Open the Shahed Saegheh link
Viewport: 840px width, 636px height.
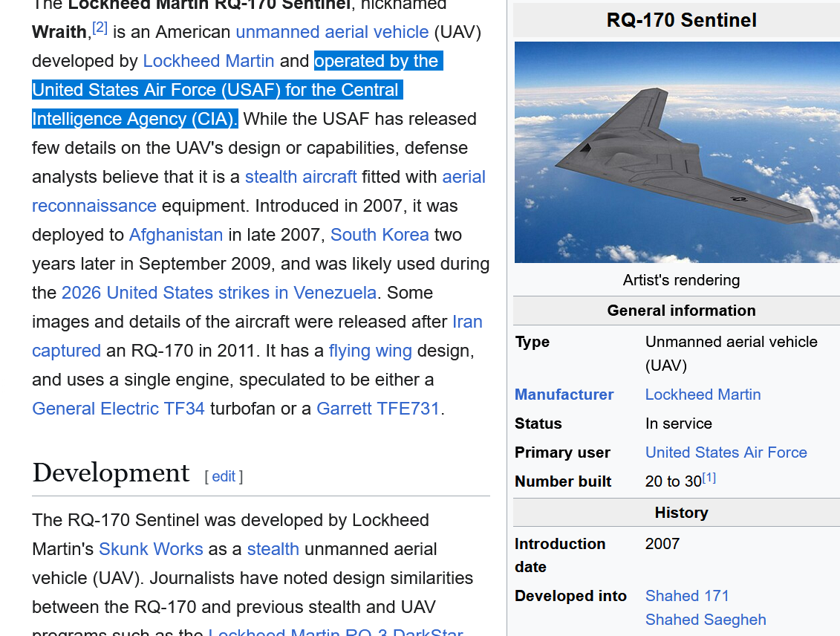click(706, 620)
